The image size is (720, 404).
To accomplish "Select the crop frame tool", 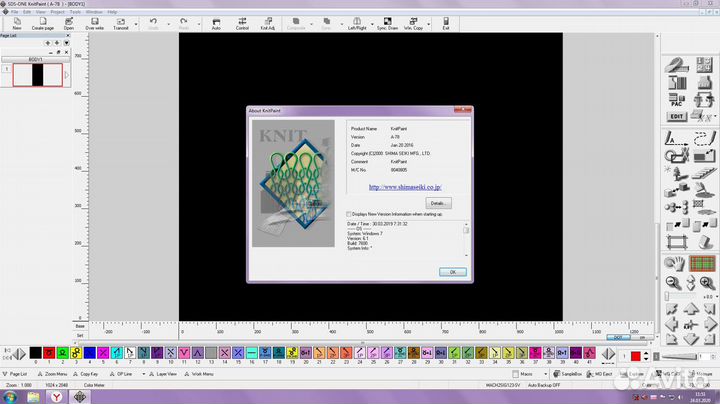I will tap(676, 242).
